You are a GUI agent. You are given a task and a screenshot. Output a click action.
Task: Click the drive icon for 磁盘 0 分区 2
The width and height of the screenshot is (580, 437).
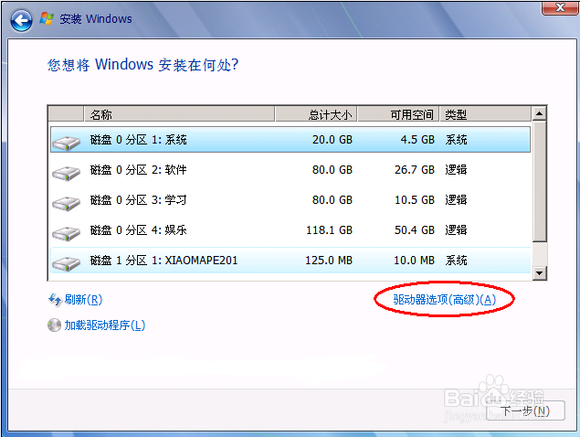click(x=66, y=173)
